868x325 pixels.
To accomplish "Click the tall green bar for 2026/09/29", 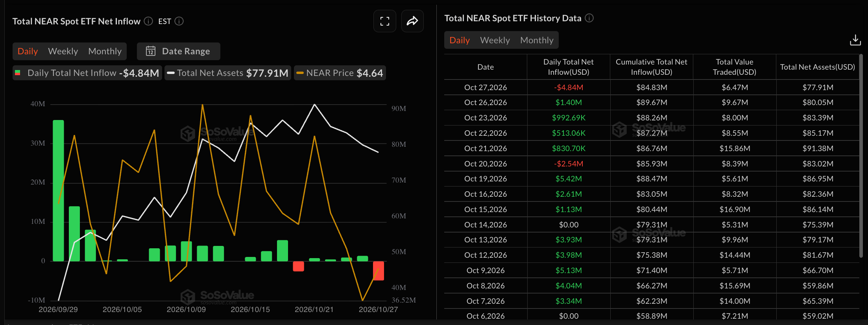I will 58,190.
